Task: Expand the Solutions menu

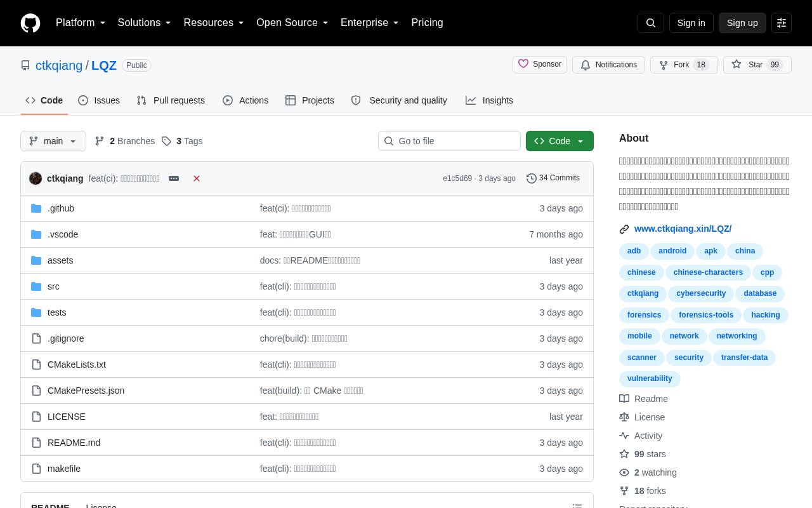Action: (x=145, y=23)
